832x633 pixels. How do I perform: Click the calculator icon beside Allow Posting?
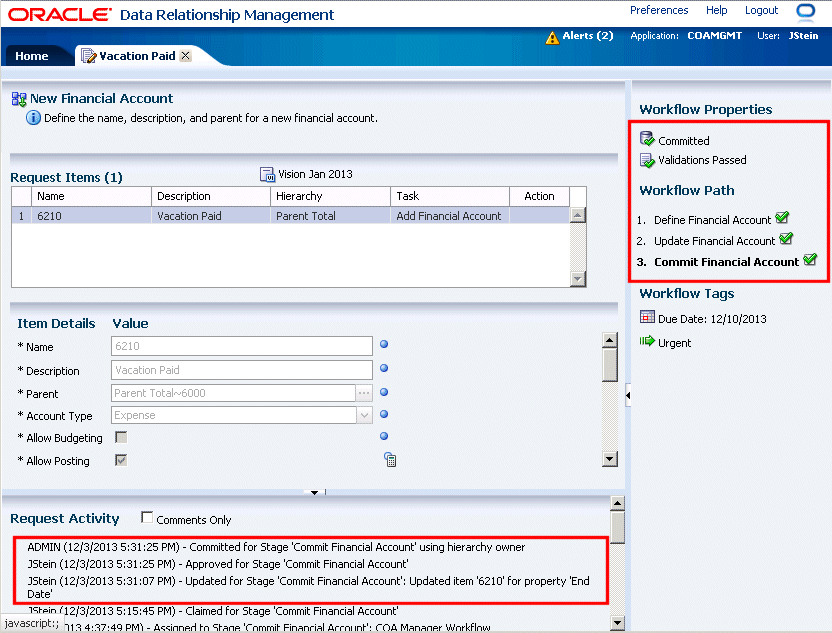point(390,460)
